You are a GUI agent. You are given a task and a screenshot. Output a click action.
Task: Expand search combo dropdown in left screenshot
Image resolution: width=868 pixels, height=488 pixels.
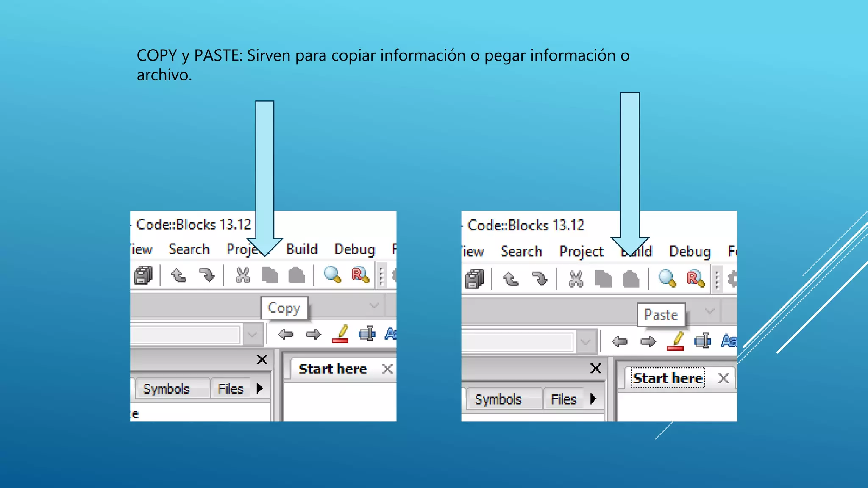[252, 335]
